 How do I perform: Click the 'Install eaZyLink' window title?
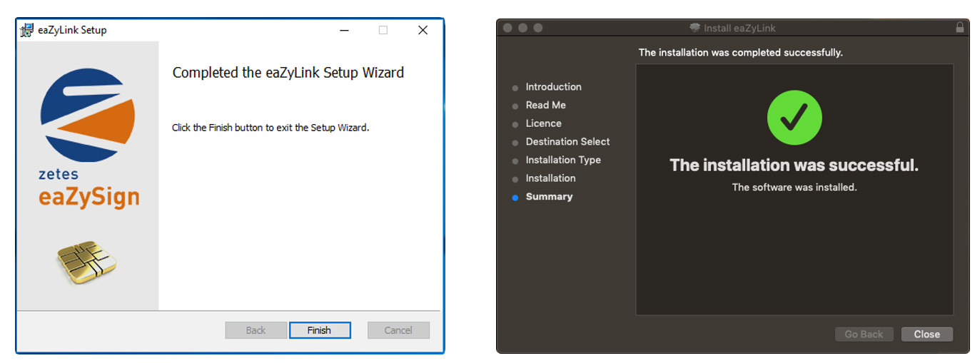click(739, 29)
